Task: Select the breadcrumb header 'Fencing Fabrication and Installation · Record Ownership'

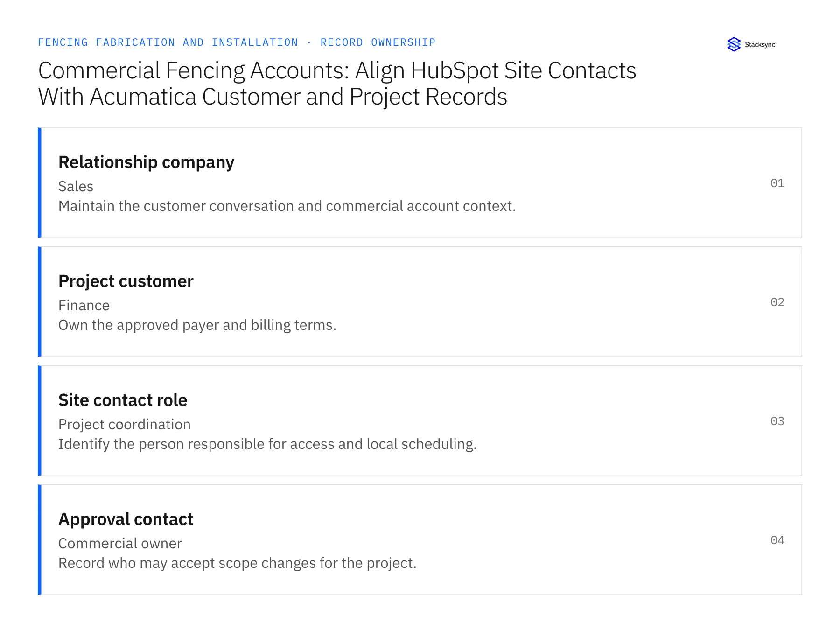Action: point(237,42)
